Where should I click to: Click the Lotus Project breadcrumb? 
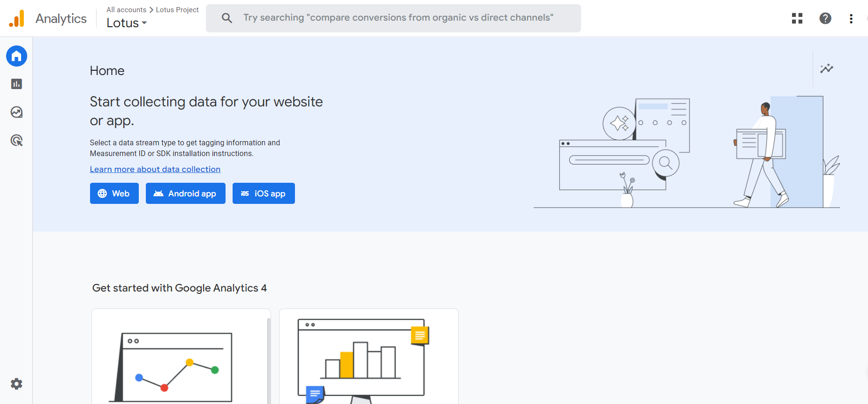pyautogui.click(x=177, y=9)
